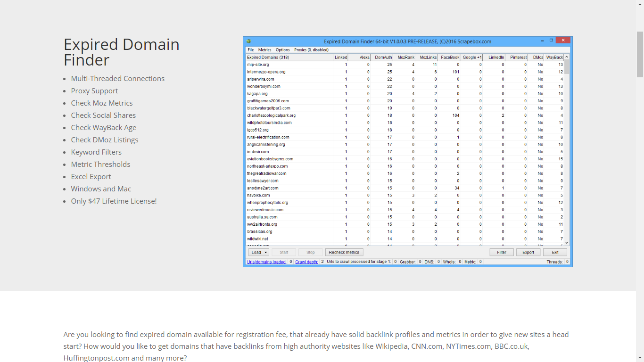Select the wildphototoursindia.com row
Viewport: 644px width, 362px height.
405,123
